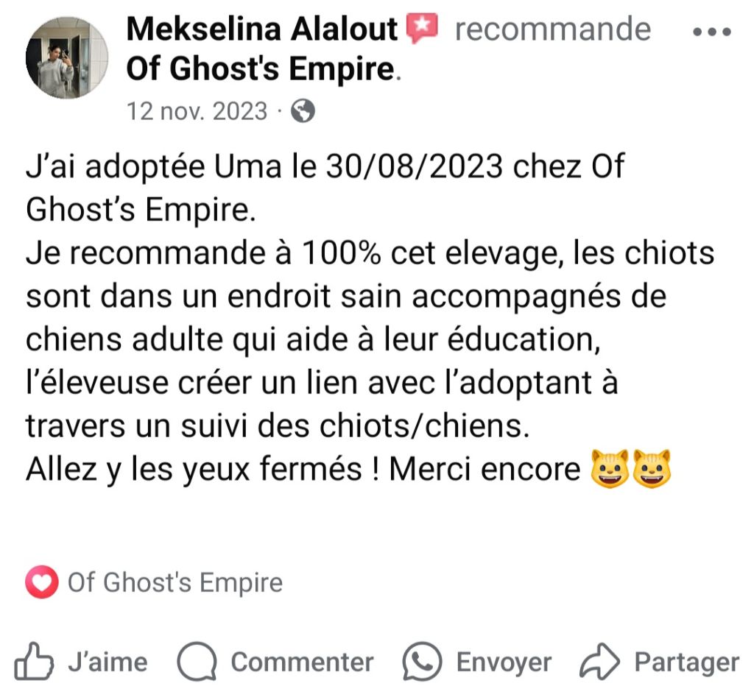Screen dimensions: 754x700
Task: Open the three-dot post options menu
Action: (712, 32)
